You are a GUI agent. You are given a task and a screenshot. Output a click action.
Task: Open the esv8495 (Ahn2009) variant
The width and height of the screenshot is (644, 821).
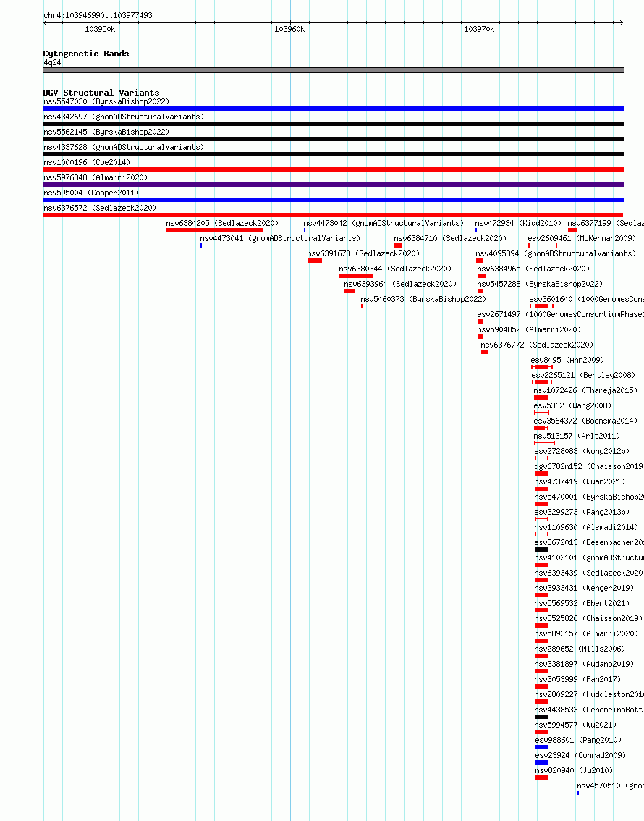point(567,360)
